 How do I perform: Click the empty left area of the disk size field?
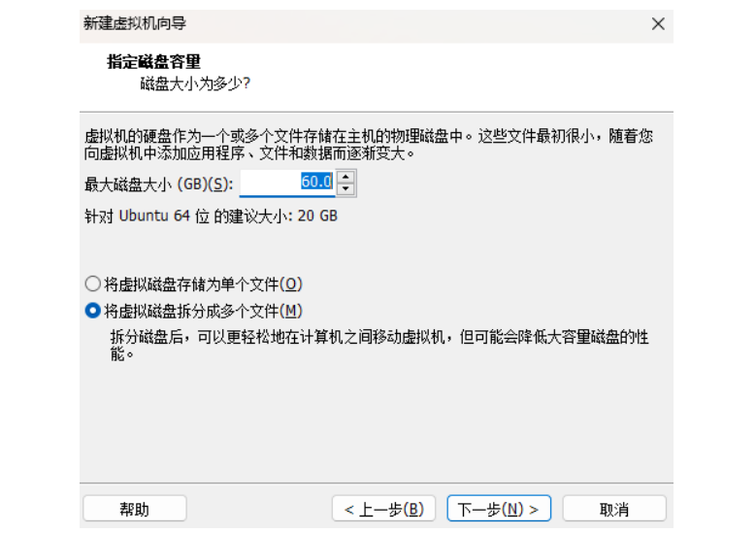270,183
